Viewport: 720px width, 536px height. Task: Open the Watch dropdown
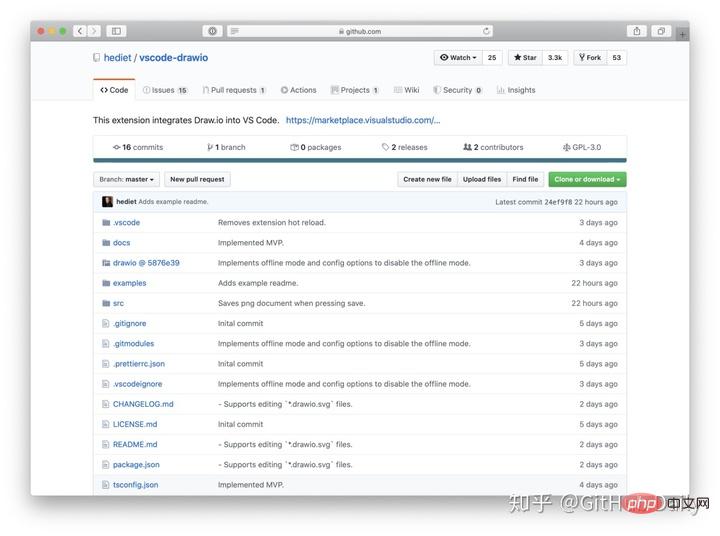click(x=458, y=57)
